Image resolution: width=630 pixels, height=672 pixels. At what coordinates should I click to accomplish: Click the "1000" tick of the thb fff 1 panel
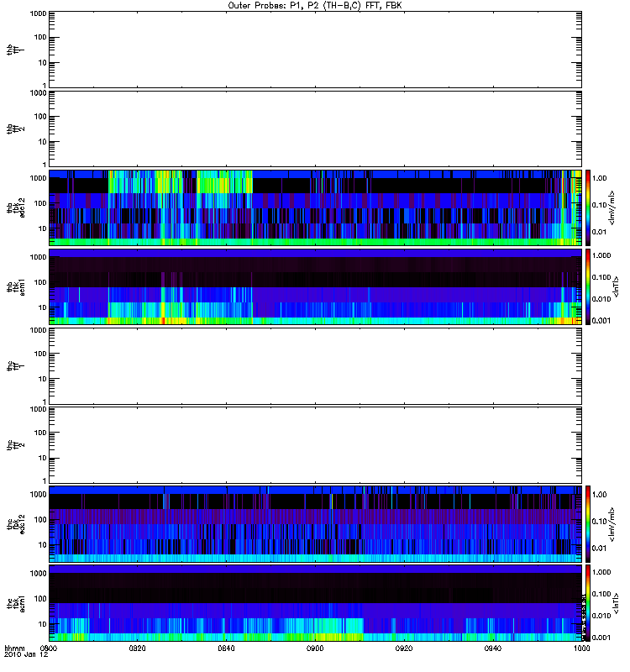38,13
